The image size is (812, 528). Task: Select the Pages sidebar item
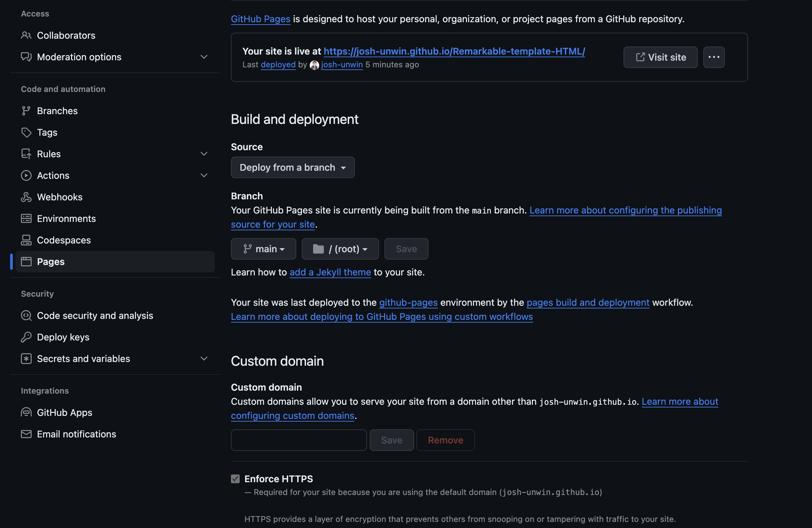(x=115, y=261)
